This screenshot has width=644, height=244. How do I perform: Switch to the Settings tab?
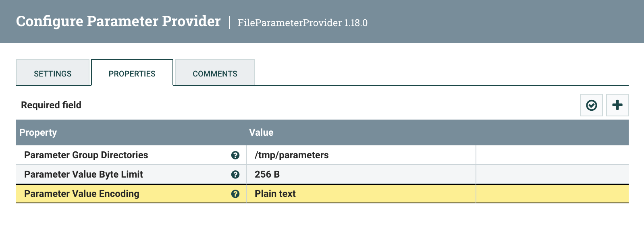pos(53,73)
